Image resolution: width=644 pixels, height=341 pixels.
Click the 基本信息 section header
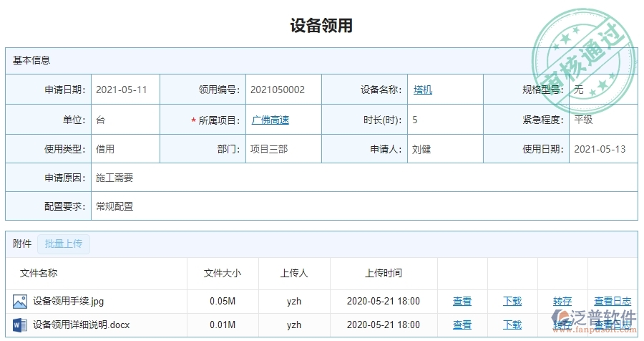click(31, 60)
